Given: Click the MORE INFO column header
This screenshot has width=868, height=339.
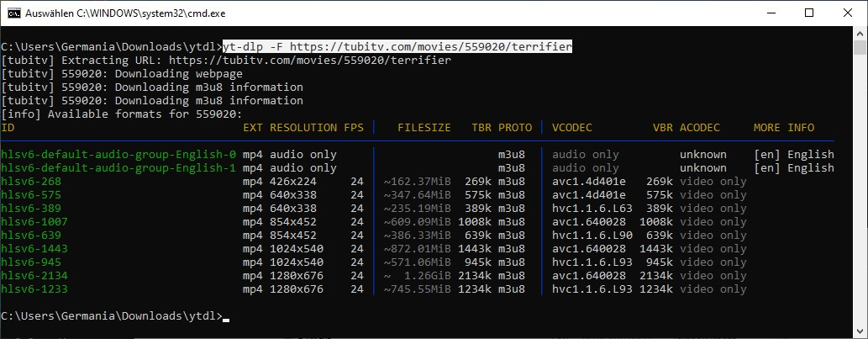Looking at the screenshot, I should click(x=784, y=128).
